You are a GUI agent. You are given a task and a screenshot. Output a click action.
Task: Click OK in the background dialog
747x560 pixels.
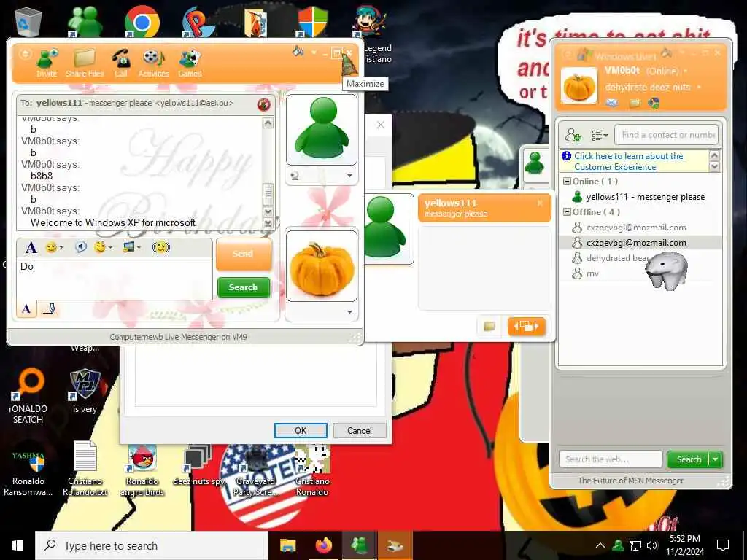point(301,430)
